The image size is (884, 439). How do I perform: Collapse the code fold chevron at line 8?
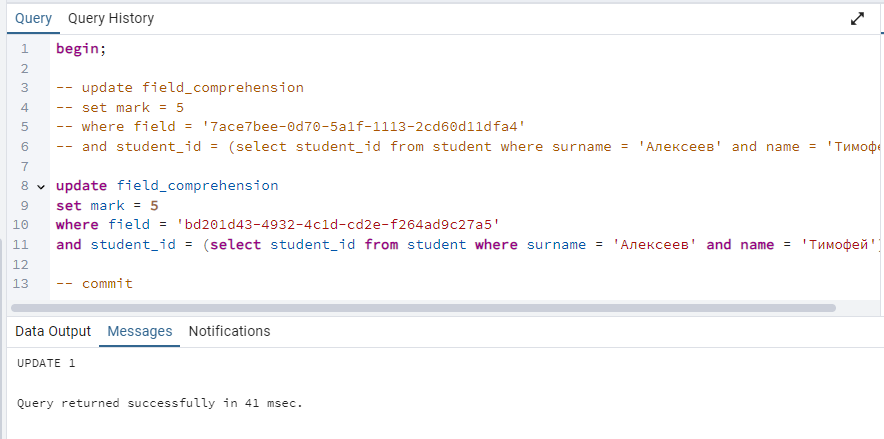tap(41, 187)
